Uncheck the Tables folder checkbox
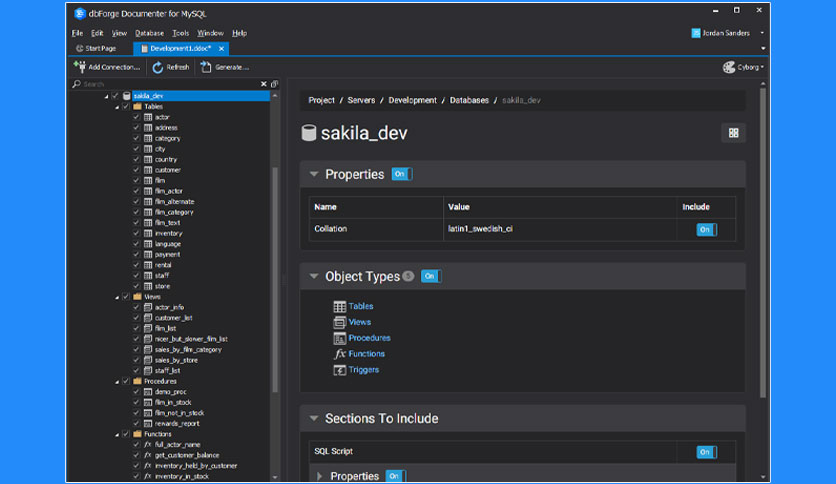Image resolution: width=836 pixels, height=484 pixels. coord(126,107)
